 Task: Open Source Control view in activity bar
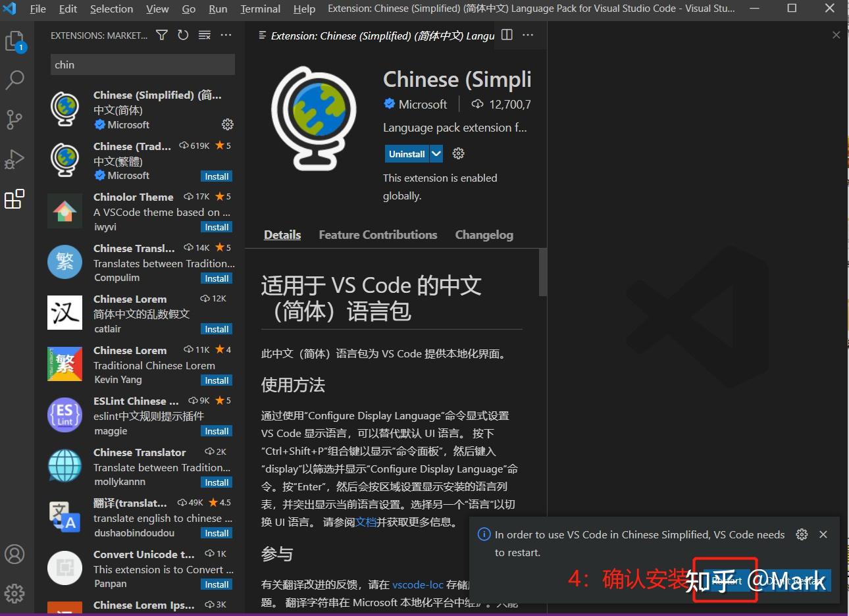click(x=14, y=120)
